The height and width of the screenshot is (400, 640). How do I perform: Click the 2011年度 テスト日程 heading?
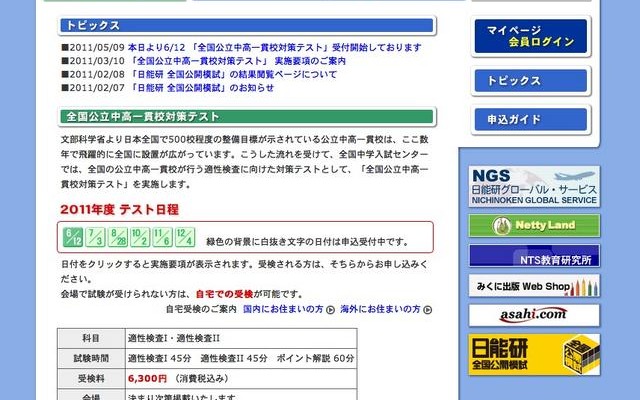point(119,209)
